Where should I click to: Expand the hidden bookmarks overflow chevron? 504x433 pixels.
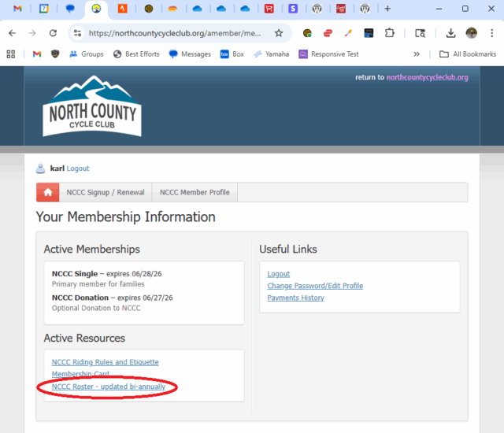pyautogui.click(x=417, y=54)
